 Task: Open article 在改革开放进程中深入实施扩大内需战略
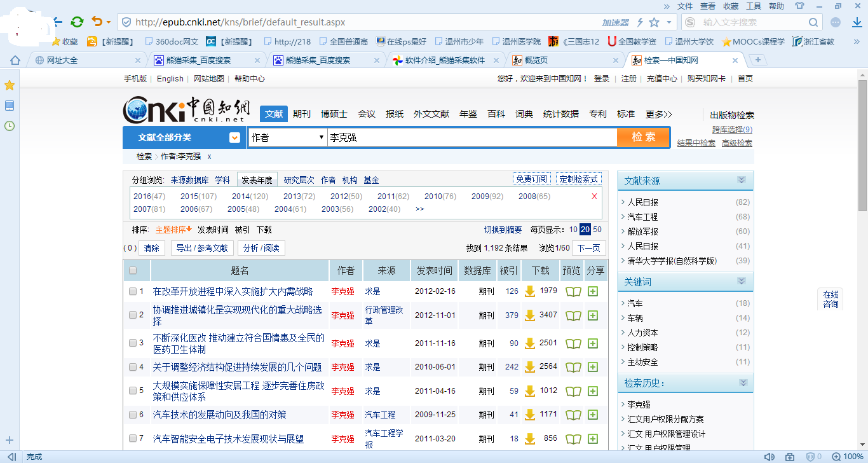click(x=233, y=291)
